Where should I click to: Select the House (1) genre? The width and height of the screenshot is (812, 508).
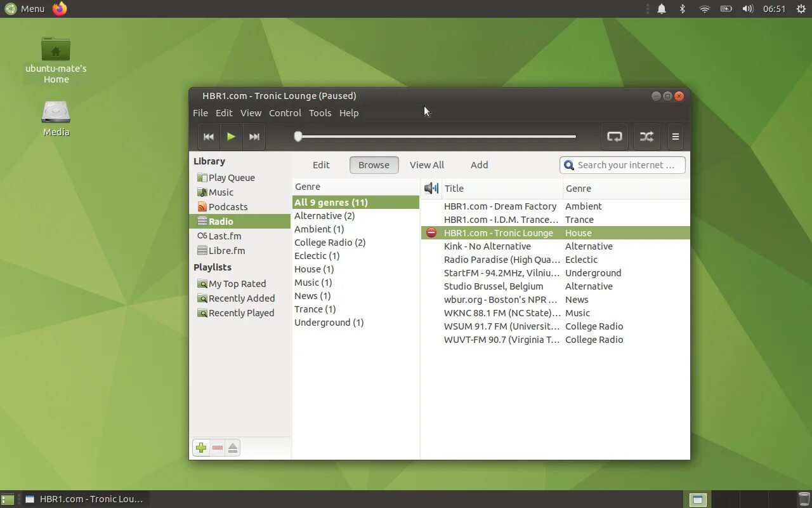tap(355, 269)
